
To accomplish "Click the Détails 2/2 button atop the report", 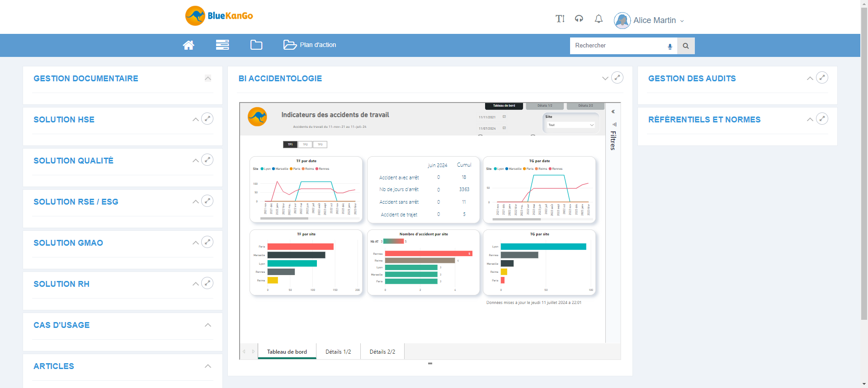I will pos(585,106).
